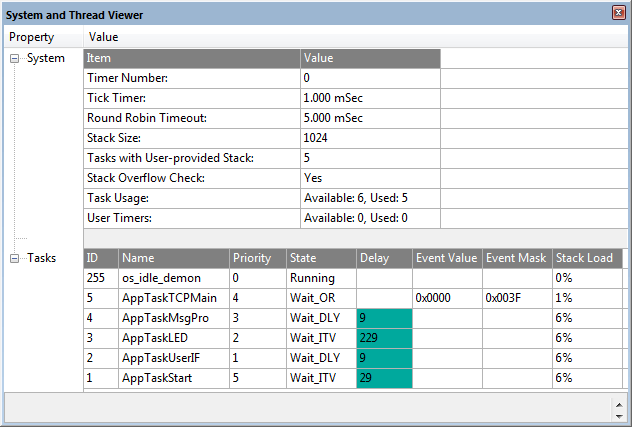The height and width of the screenshot is (427, 632).
Task: Click the Value column header
Action: pyautogui.click(x=104, y=37)
